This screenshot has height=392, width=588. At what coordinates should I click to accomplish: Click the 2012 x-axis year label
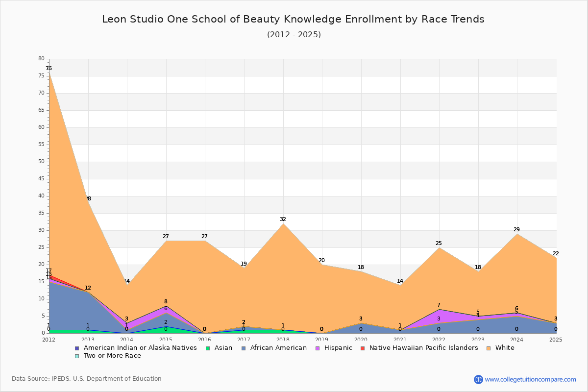[x=49, y=339]
